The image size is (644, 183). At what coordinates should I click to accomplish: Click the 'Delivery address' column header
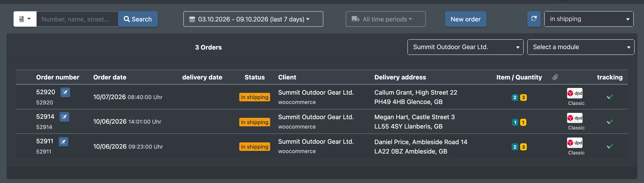tap(400, 77)
